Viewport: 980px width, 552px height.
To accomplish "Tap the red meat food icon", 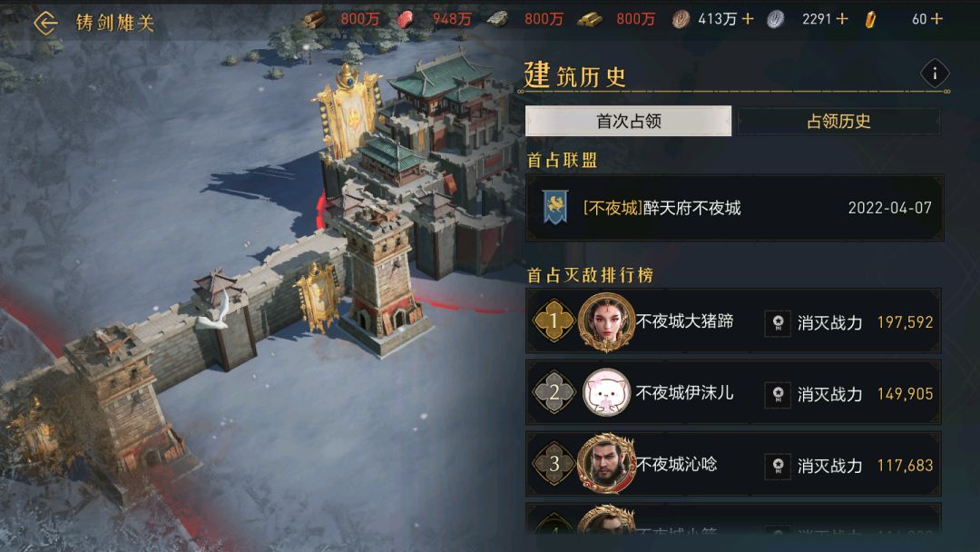I will tap(407, 19).
